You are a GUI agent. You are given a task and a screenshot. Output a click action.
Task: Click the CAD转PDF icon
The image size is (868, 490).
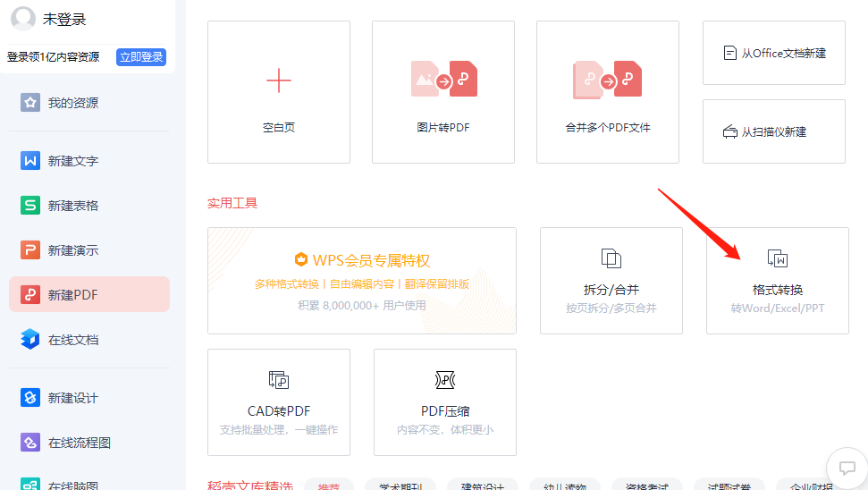click(x=278, y=380)
